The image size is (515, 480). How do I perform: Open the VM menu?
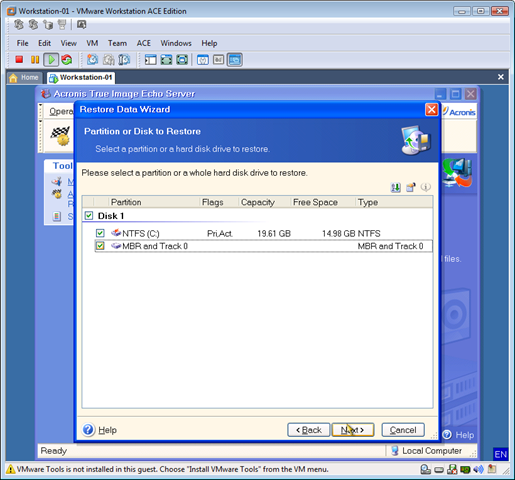tap(92, 43)
